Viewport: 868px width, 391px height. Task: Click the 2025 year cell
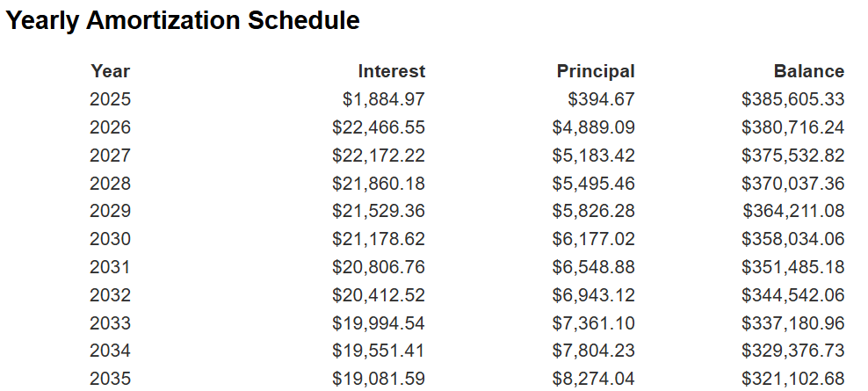[x=110, y=99]
